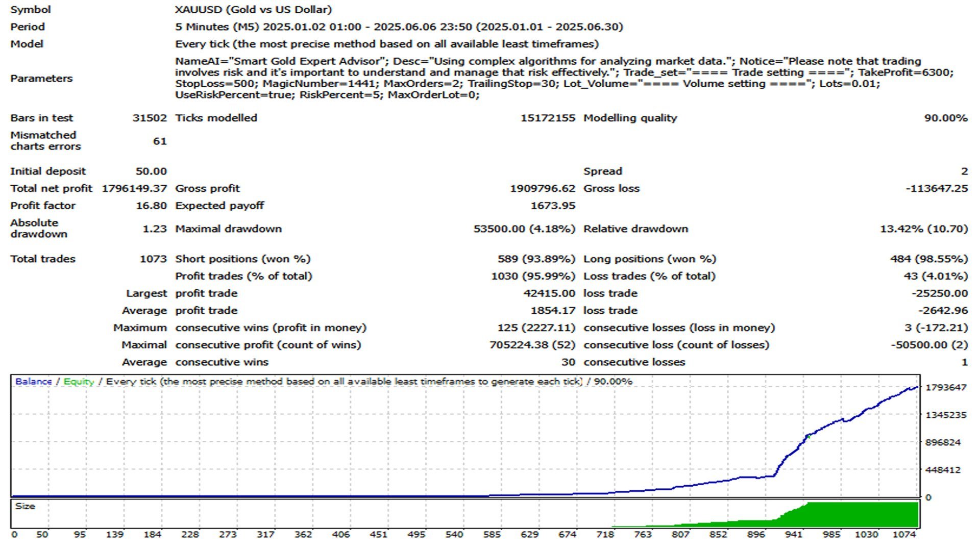Click the Total trades value 1073
980x551 pixels.
pos(153,259)
